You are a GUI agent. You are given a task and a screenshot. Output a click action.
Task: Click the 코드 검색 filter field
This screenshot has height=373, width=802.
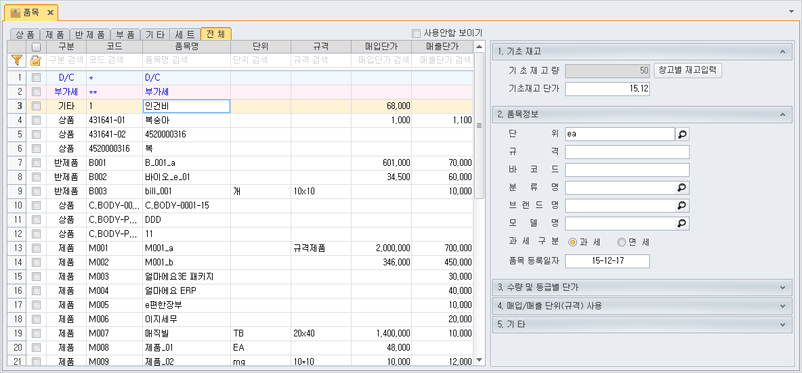(114, 60)
